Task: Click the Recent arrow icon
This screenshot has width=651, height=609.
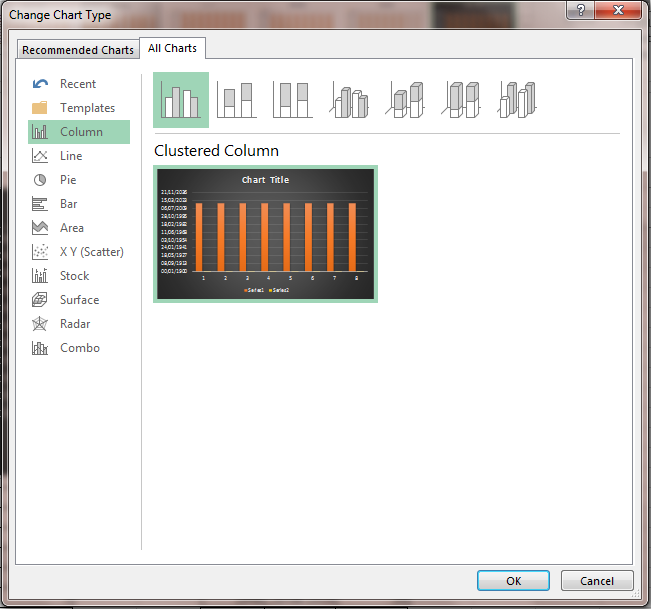Action: point(40,84)
